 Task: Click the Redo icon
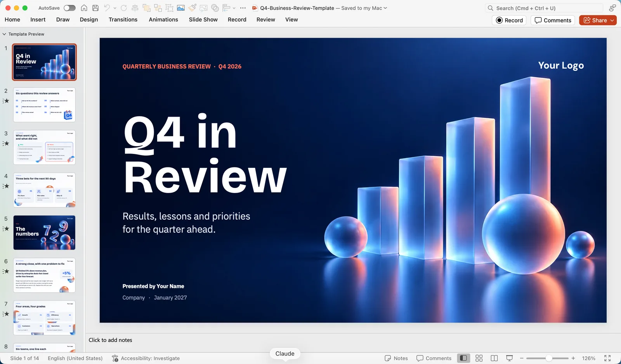click(x=124, y=8)
